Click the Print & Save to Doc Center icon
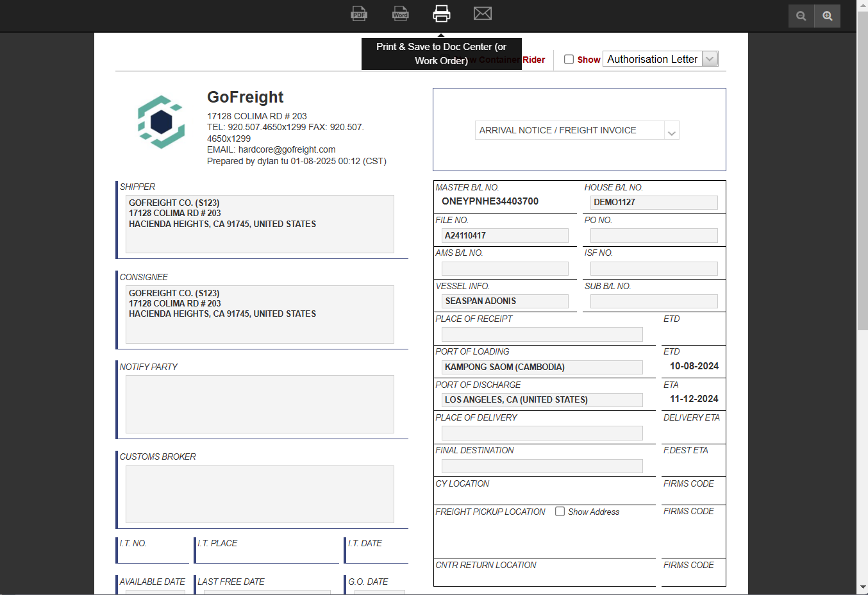This screenshot has width=868, height=595. click(442, 13)
